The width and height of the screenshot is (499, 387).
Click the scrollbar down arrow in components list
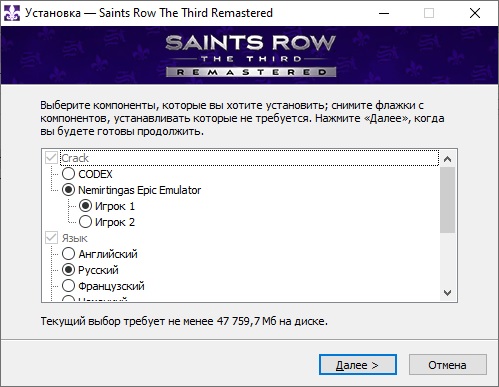[447, 293]
